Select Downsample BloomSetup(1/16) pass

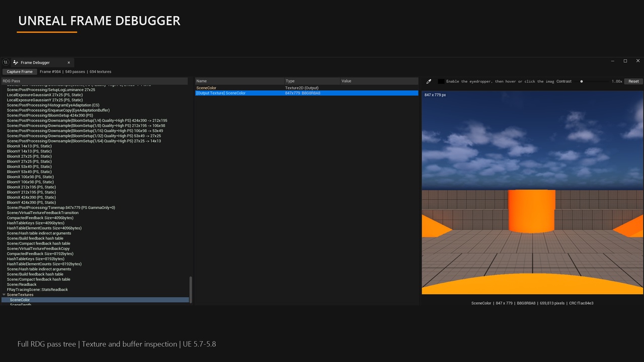pyautogui.click(x=85, y=131)
